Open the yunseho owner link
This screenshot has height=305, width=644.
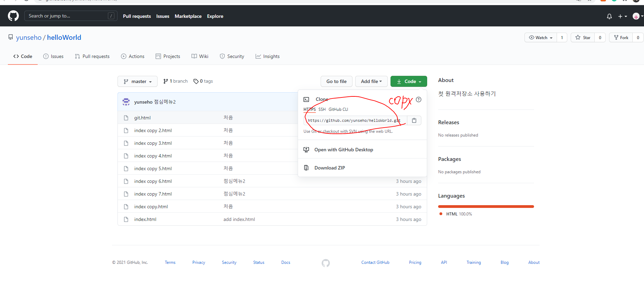click(x=29, y=37)
